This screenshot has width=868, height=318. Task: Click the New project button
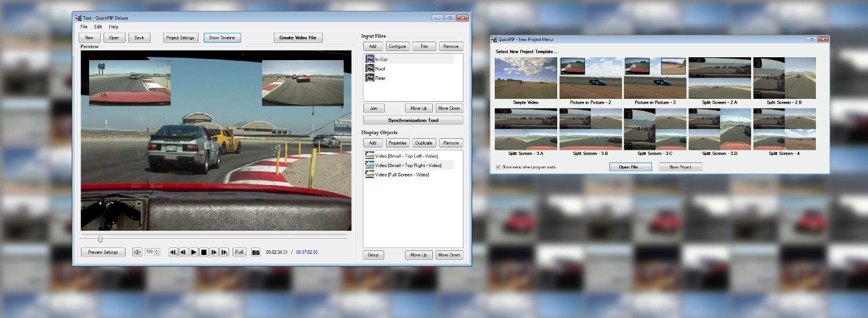[89, 38]
